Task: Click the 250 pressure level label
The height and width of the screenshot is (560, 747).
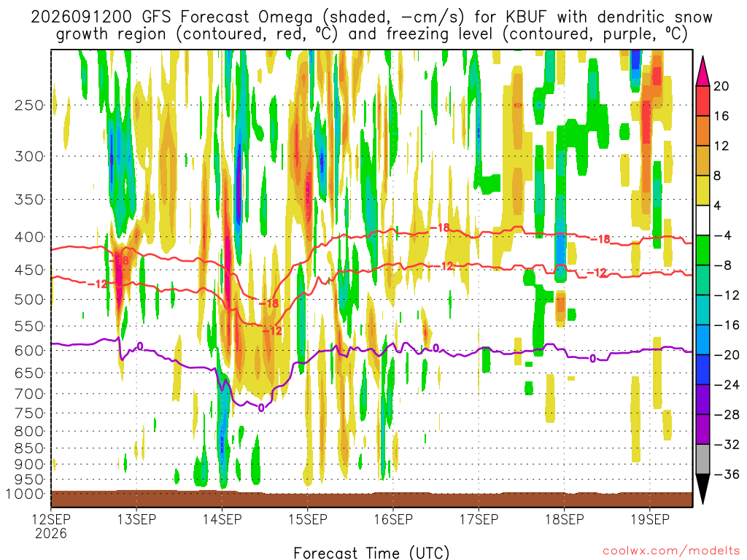Action: click(29, 105)
